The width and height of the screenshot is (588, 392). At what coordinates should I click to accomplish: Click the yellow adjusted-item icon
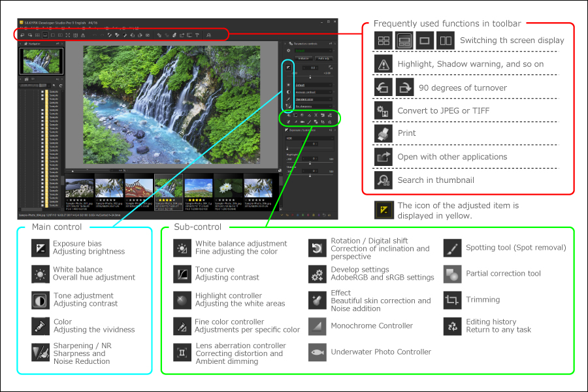coord(384,210)
